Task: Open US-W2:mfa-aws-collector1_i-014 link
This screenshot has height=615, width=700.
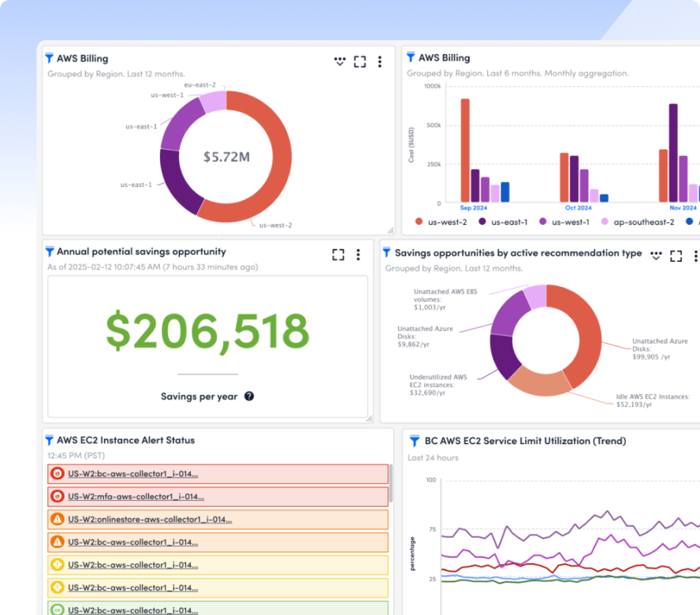Action: click(136, 497)
